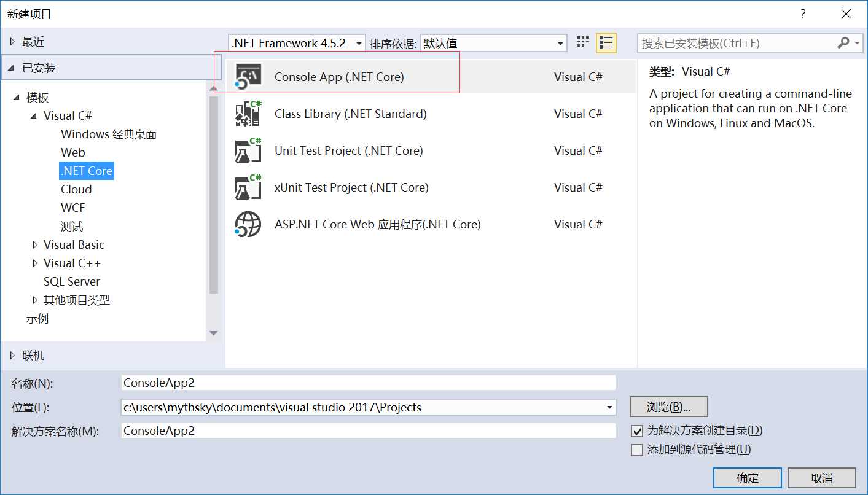Expand the 最近 section

coord(12,42)
